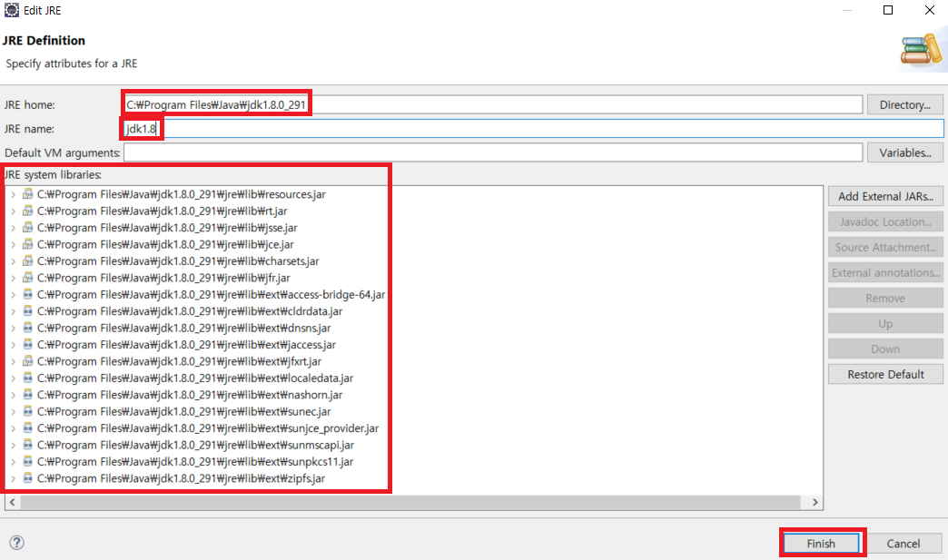Expand the jce.jar library entry
948x560 pixels.
click(13, 245)
